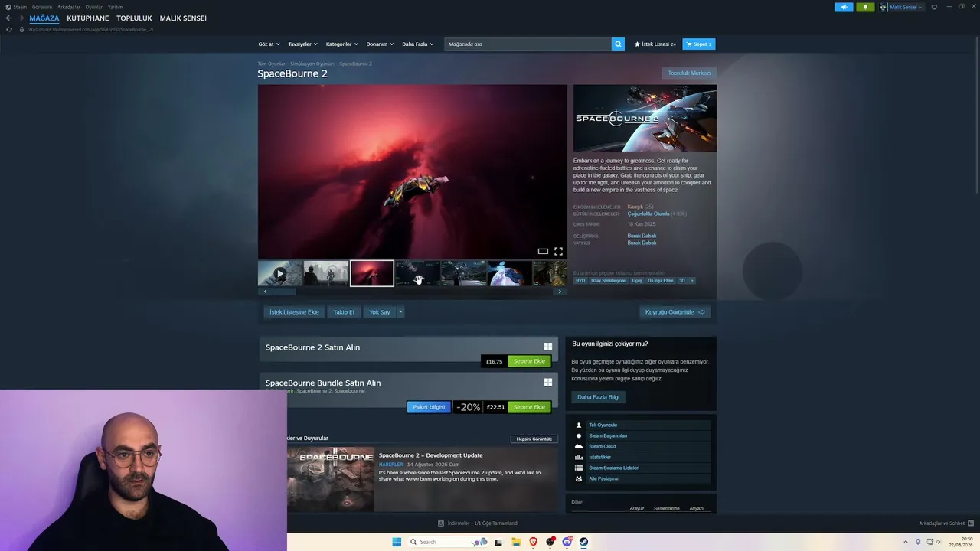Expand the Kategoriler dropdown

tap(341, 44)
